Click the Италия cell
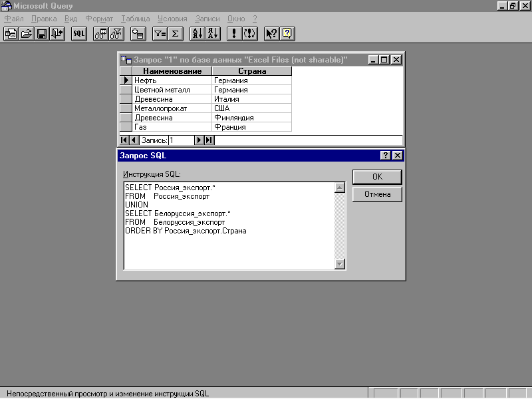Screen dimensions: 532x399 [252, 99]
